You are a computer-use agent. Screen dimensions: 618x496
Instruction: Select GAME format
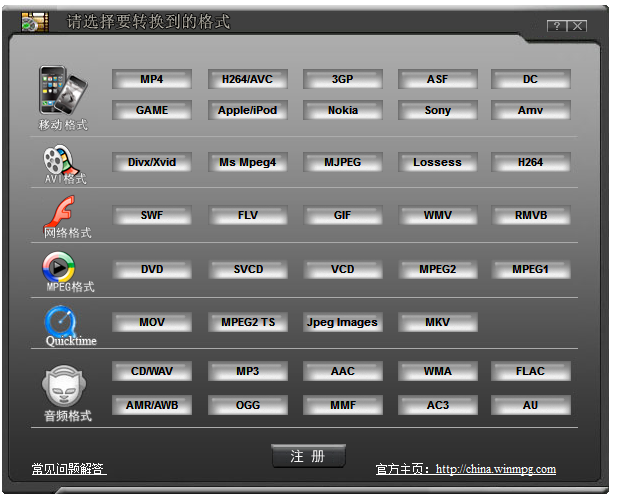click(152, 110)
